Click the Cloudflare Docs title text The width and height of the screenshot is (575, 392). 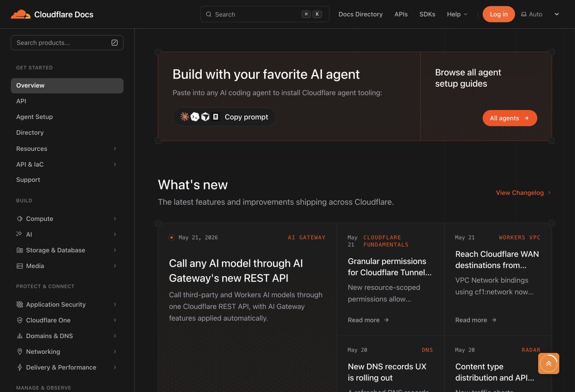pyautogui.click(x=64, y=14)
